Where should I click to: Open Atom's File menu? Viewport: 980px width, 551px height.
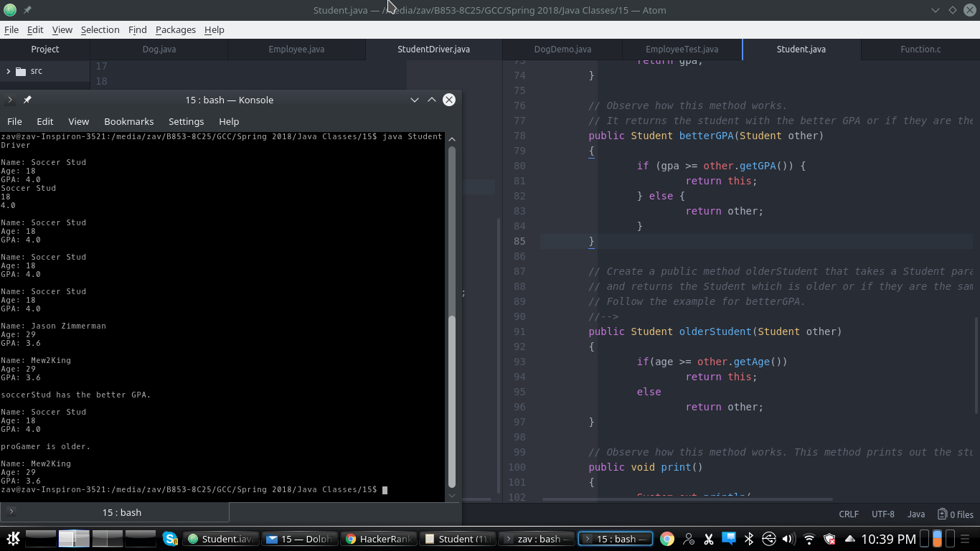point(11,29)
